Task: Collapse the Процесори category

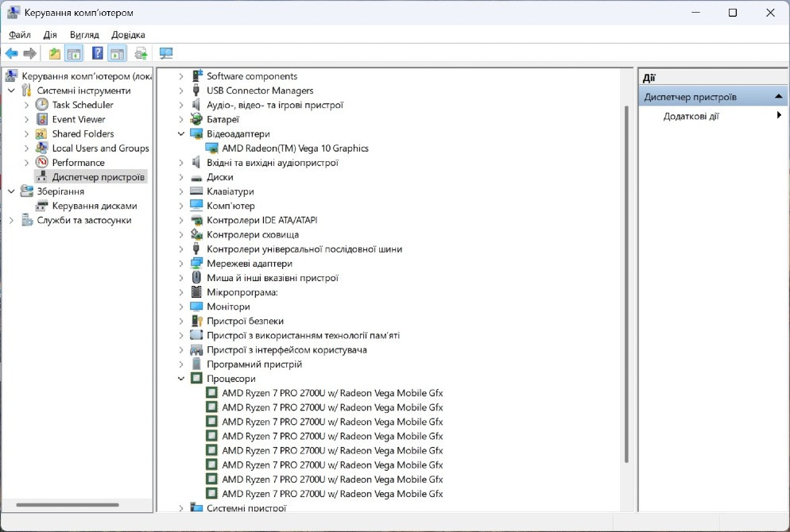Action: [181, 379]
